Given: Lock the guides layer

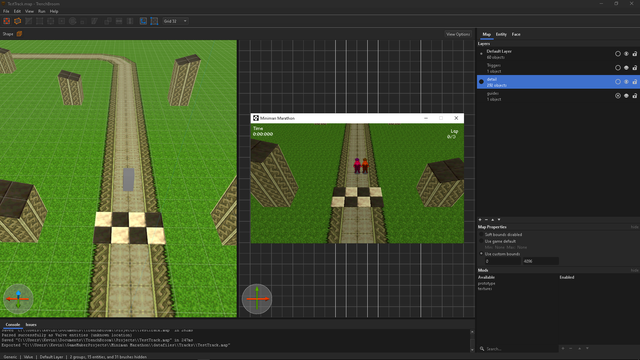Looking at the screenshot, I should 635,96.
